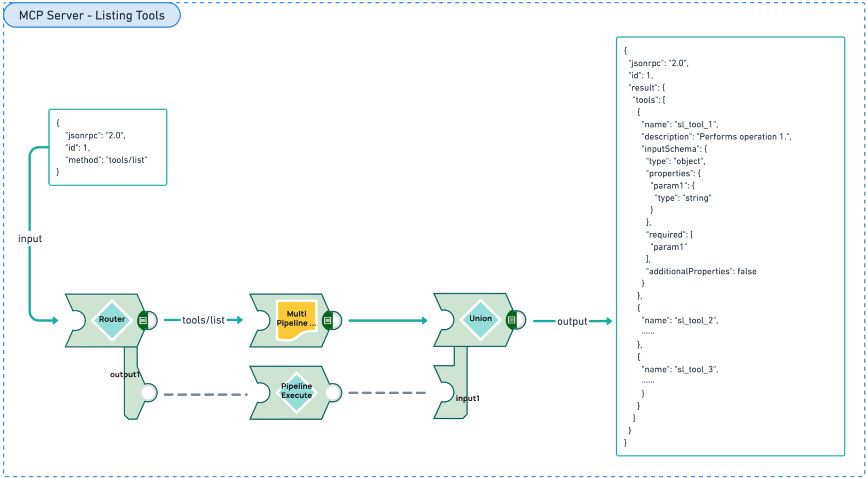
Task: Click the Union snap diamond icon
Action: tap(480, 319)
